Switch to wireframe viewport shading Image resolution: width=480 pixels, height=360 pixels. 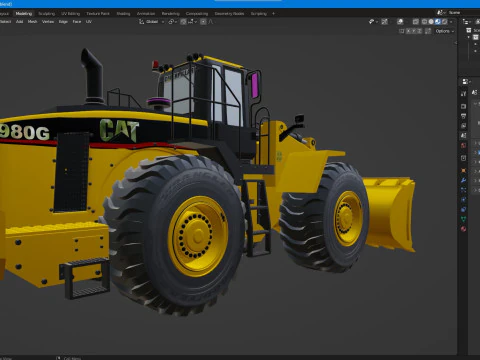tap(424, 22)
